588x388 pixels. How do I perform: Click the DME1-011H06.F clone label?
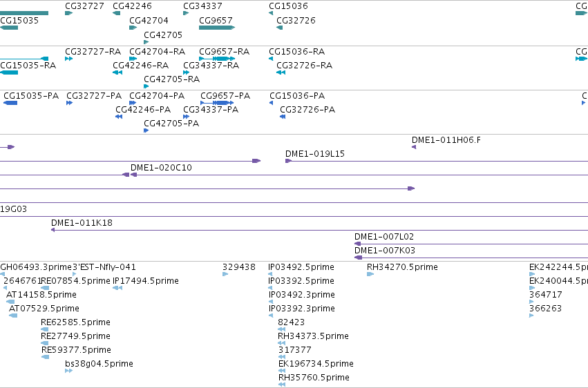pos(446,139)
